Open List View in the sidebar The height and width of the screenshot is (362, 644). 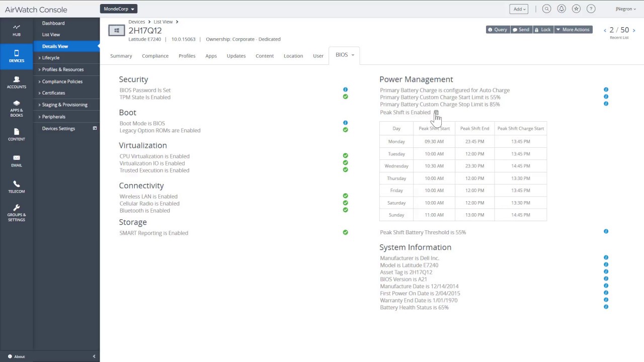(x=51, y=35)
